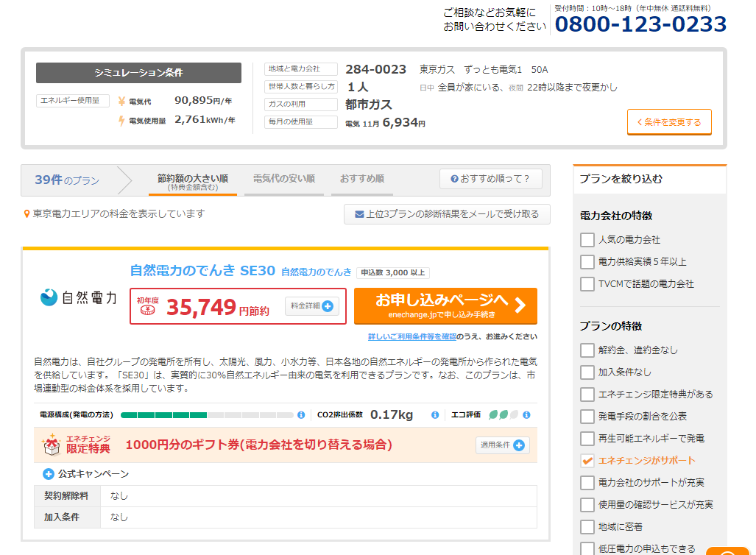Click 2,761kWh/年 usage value
Screen dimensions: 756x555
point(205,119)
